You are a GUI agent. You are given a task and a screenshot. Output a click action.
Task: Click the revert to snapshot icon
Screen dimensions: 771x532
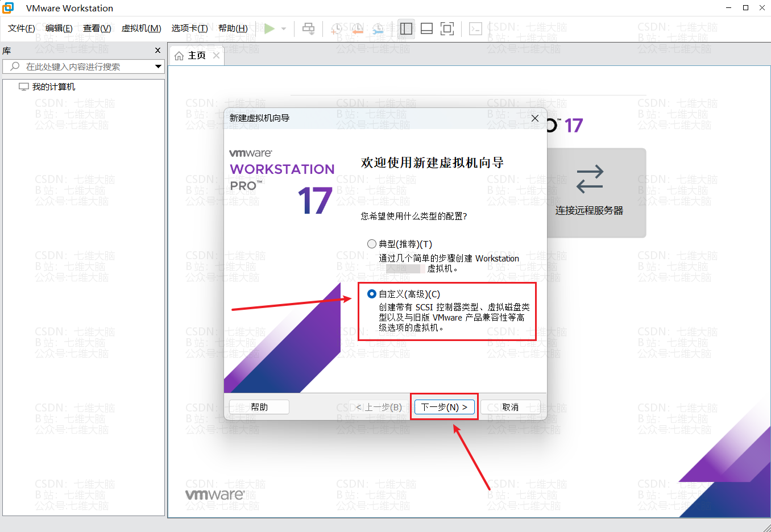click(357, 28)
